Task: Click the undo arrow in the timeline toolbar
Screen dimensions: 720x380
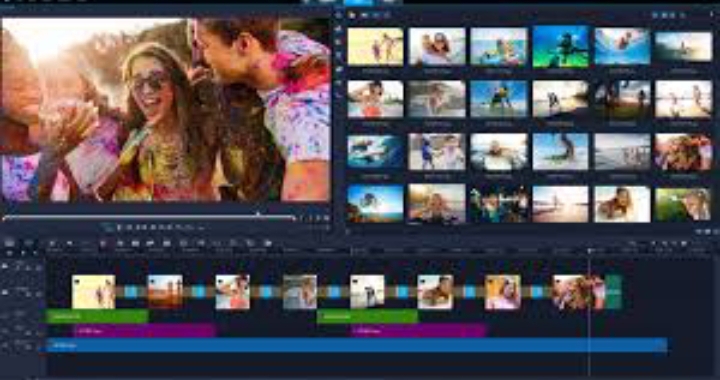Action: click(x=52, y=243)
